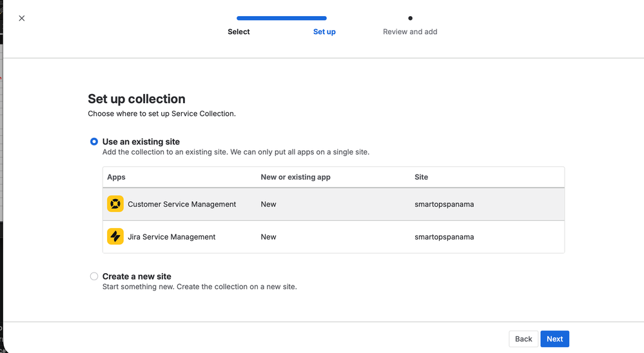Click the blue Set up progress bar
The image size is (644, 353).
click(x=282, y=18)
